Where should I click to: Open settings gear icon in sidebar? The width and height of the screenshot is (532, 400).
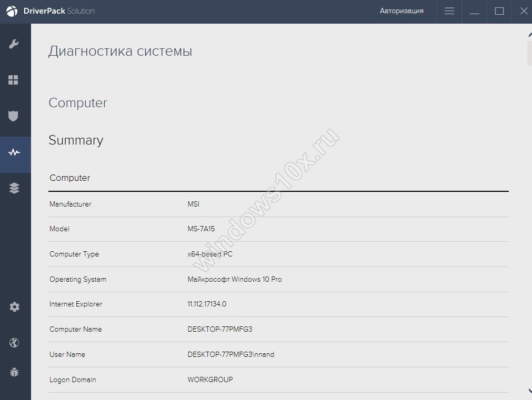(14, 307)
